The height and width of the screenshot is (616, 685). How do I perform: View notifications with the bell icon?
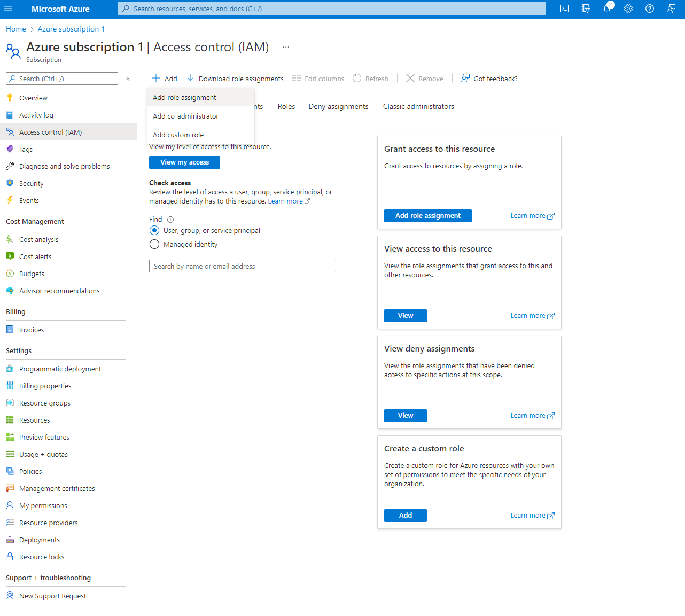(607, 9)
